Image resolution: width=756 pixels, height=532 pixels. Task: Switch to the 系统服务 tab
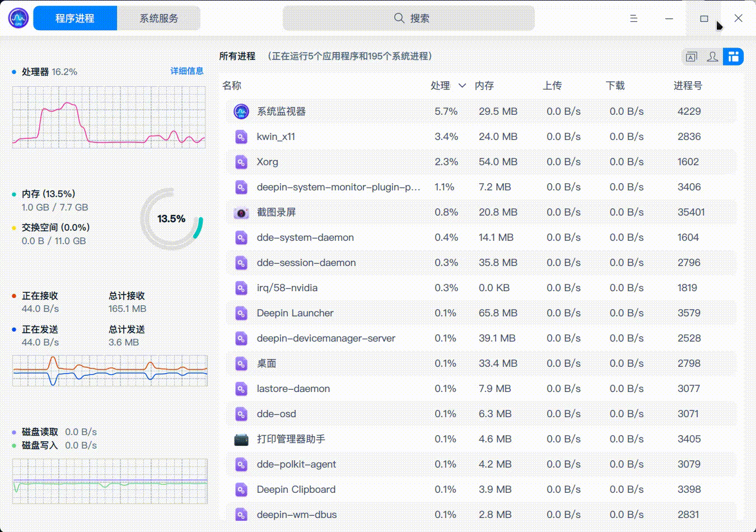(158, 18)
